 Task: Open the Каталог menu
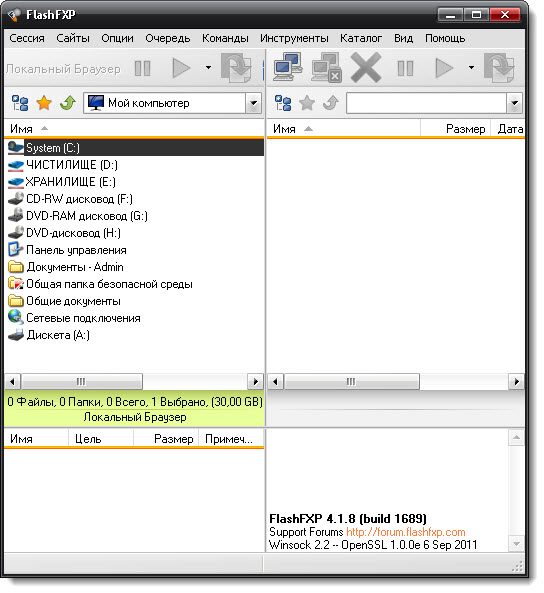(361, 38)
